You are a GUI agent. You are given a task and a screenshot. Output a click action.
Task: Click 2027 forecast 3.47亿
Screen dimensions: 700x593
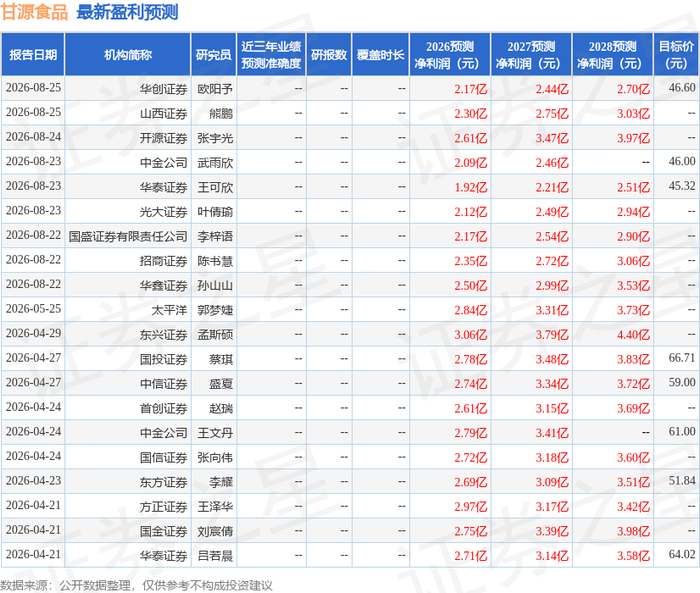pos(552,138)
